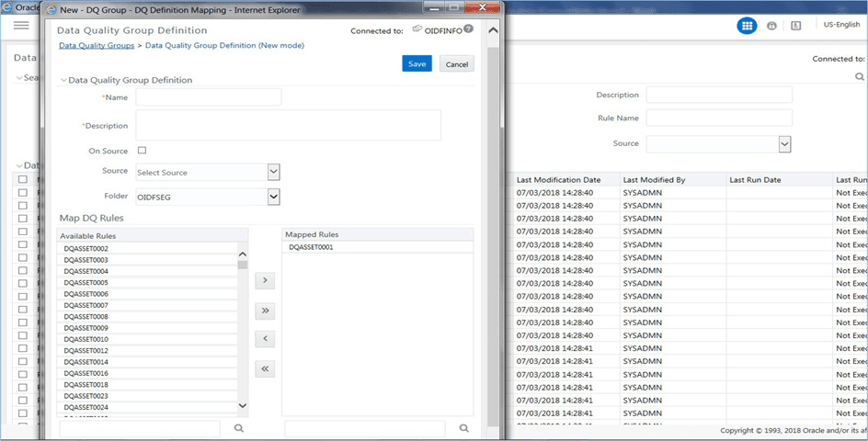This screenshot has height=441, width=868.
Task: Check the fifth row checkbox in background table
Action: tap(23, 244)
